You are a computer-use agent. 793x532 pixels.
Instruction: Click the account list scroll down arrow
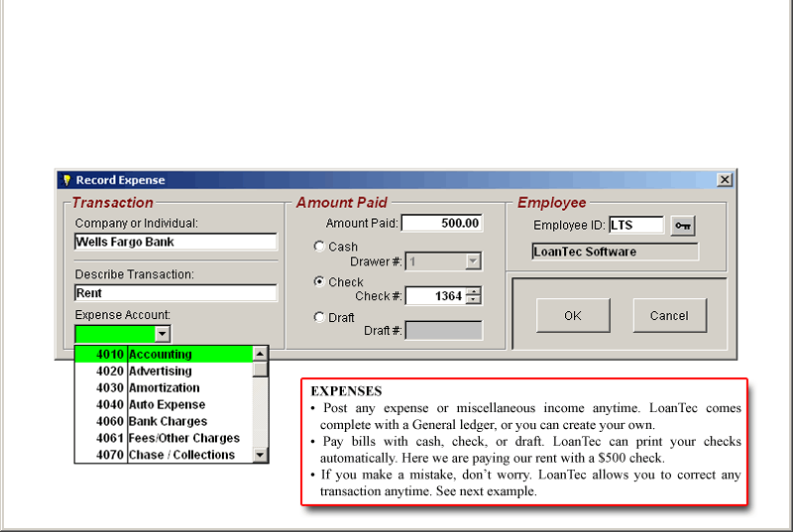pos(260,455)
